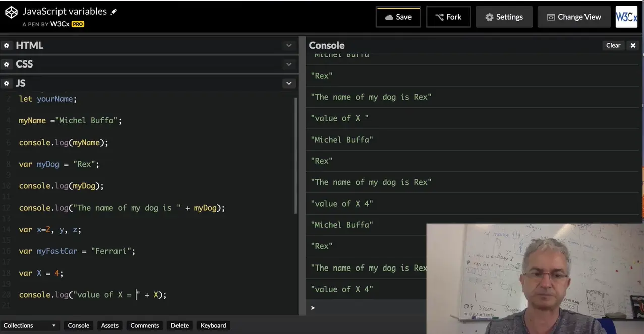644x334 pixels.
Task: Click into console command prompt line
Action: (x=366, y=307)
